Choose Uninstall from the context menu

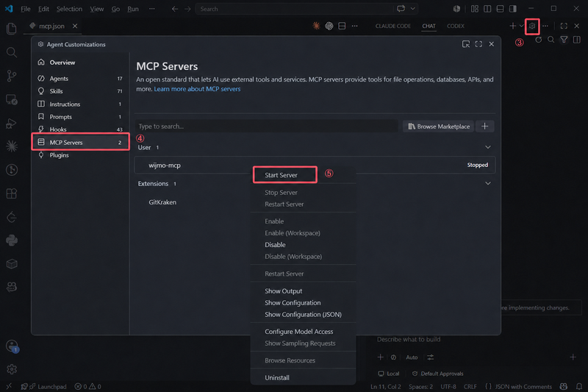point(277,378)
